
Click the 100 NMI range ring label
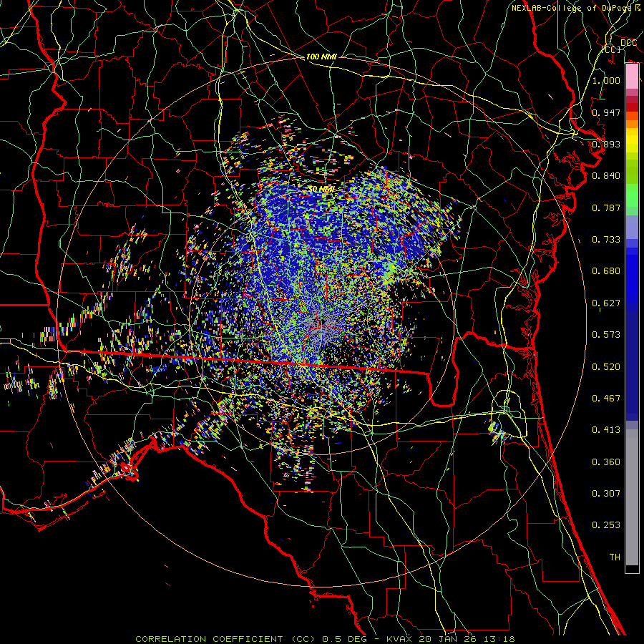[x=321, y=57]
